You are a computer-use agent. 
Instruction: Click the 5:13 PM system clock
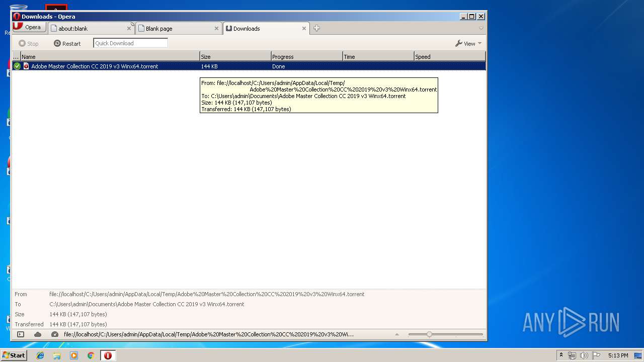point(618,355)
